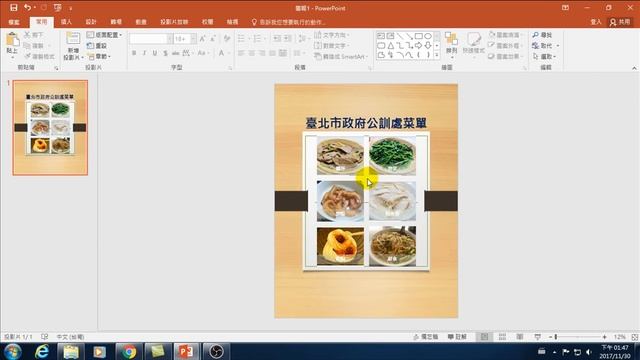Image resolution: width=640 pixels, height=360 pixels.
Task: Open Comments (註解) pane from status bar
Action: coord(457,337)
